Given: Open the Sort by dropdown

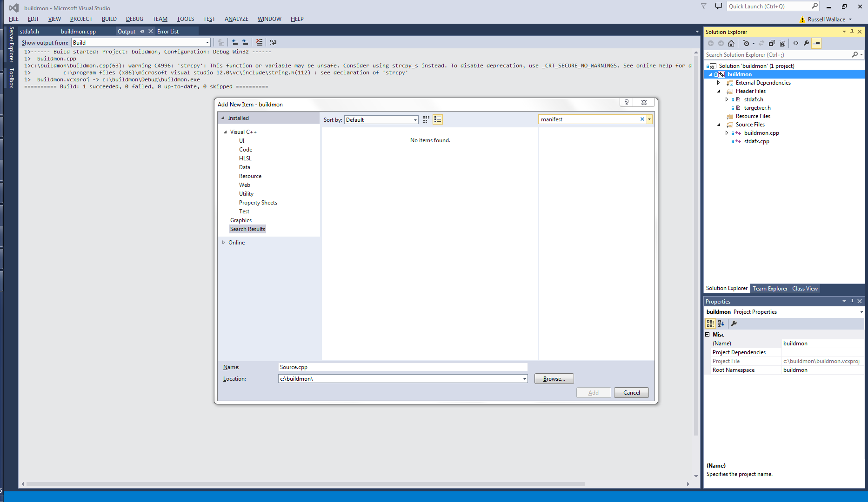Looking at the screenshot, I should click(415, 120).
